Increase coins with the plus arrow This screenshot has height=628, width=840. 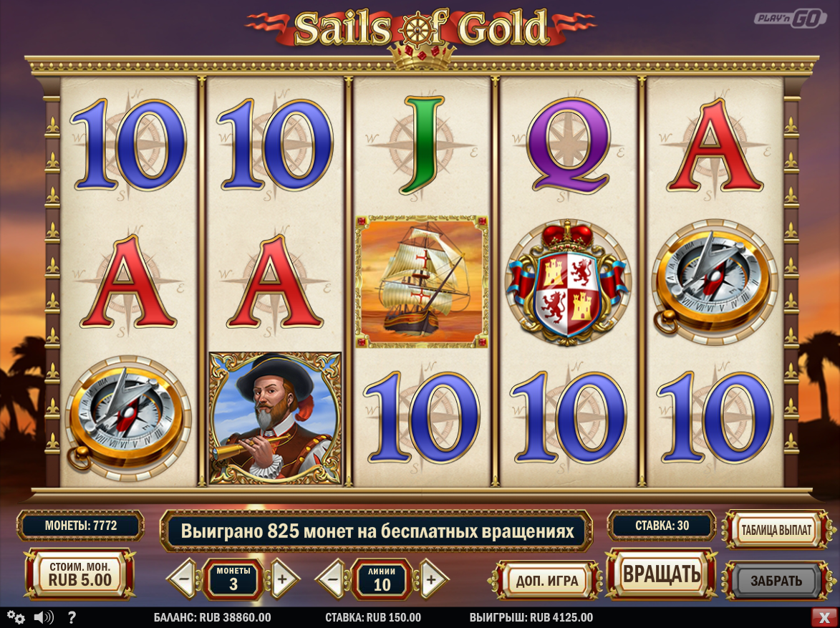[282, 579]
